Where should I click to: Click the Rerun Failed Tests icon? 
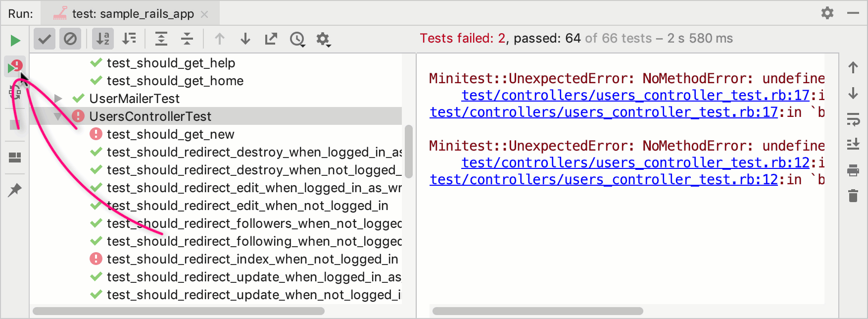(x=14, y=66)
